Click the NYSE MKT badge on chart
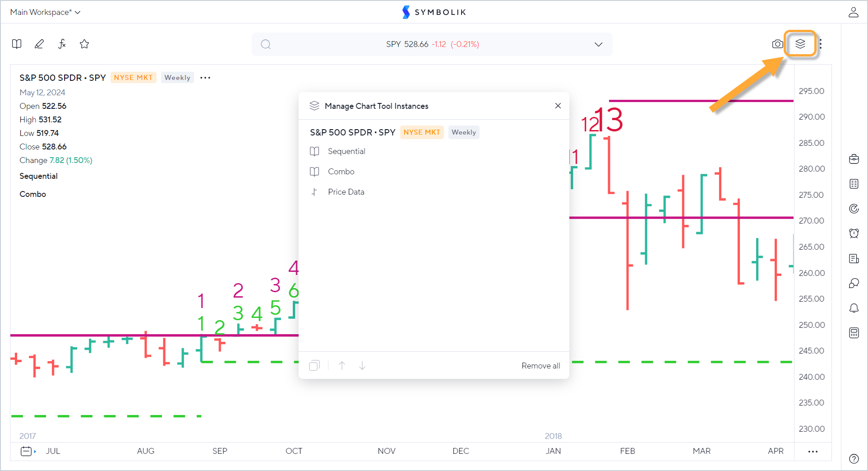 click(x=134, y=78)
